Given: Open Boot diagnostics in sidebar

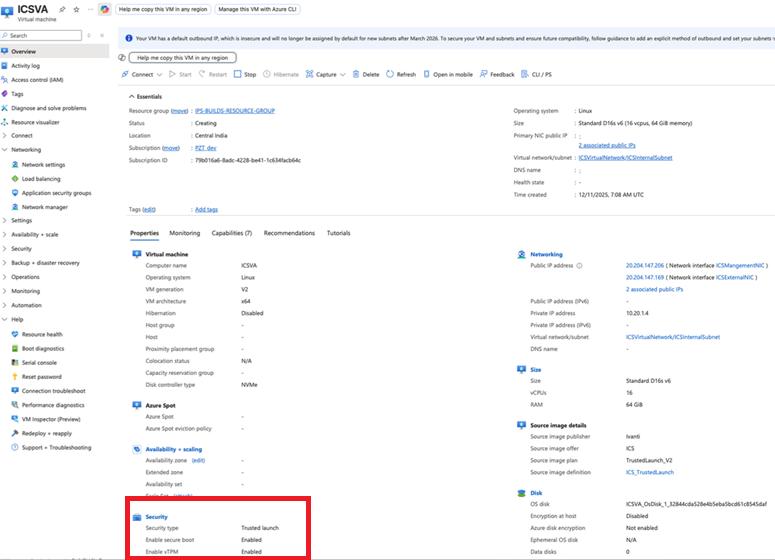Looking at the screenshot, I should coord(42,348).
